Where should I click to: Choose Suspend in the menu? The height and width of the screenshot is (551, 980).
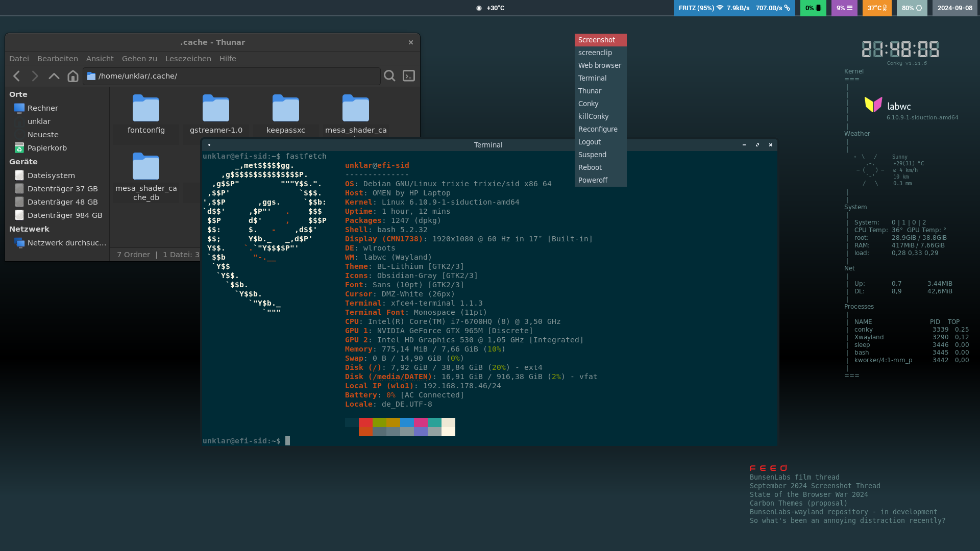(x=600, y=155)
